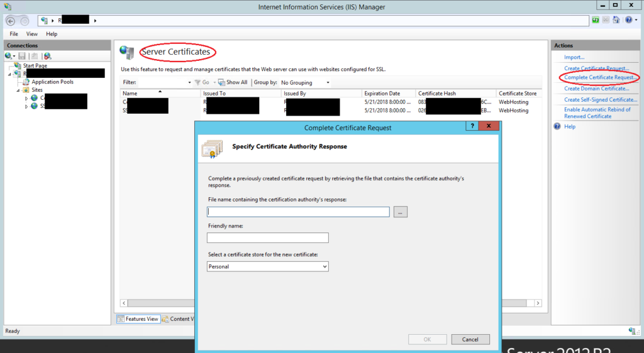This screenshot has height=353, width=644.
Task: Click the Up folder icon in the Connections toolbar
Action: (x=35, y=56)
